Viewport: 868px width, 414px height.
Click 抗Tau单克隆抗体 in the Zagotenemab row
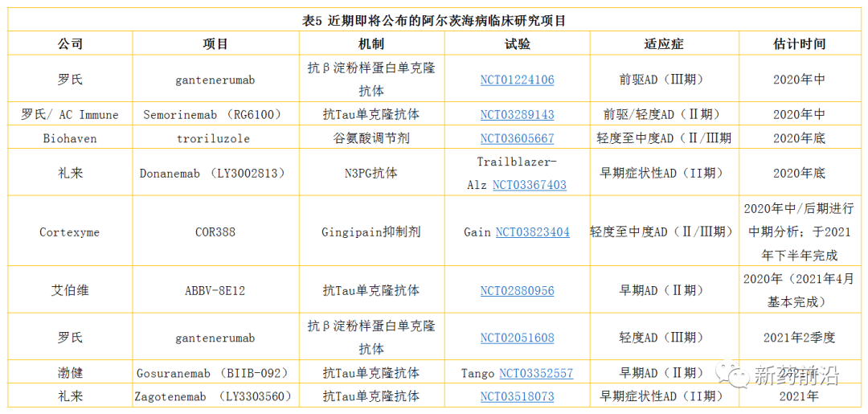click(x=371, y=397)
